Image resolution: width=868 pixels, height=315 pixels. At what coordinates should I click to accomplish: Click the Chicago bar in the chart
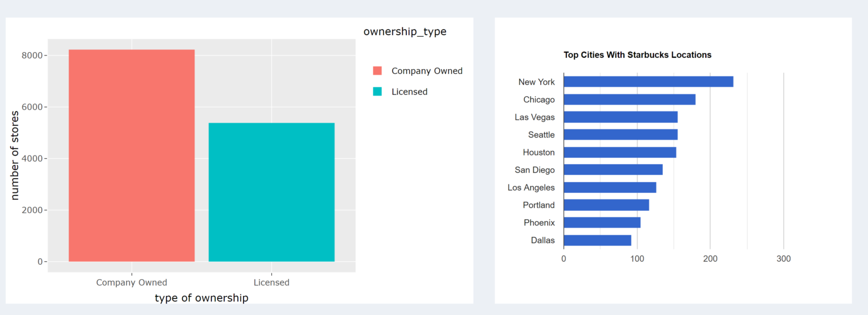(x=629, y=100)
